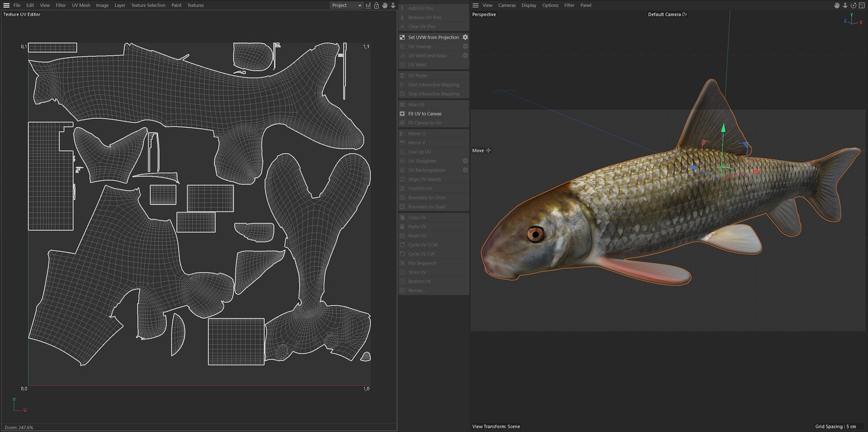
Task: Open the Image menu
Action: coord(102,5)
